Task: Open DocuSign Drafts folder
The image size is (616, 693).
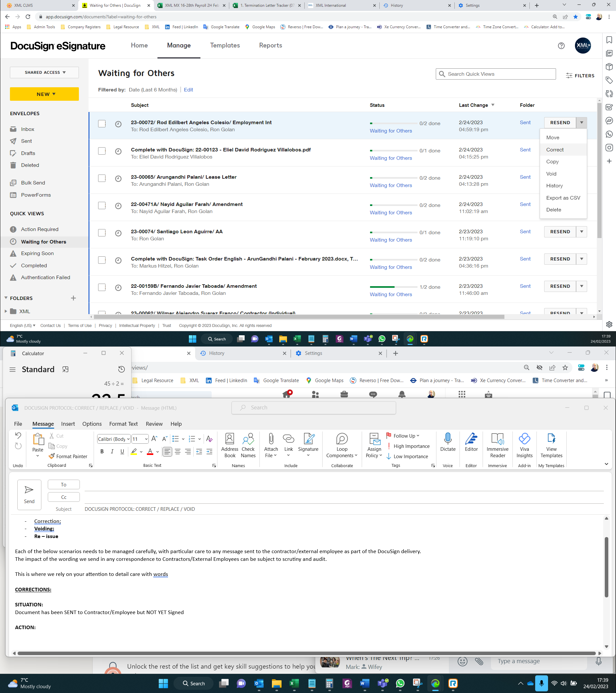Action: click(x=28, y=153)
